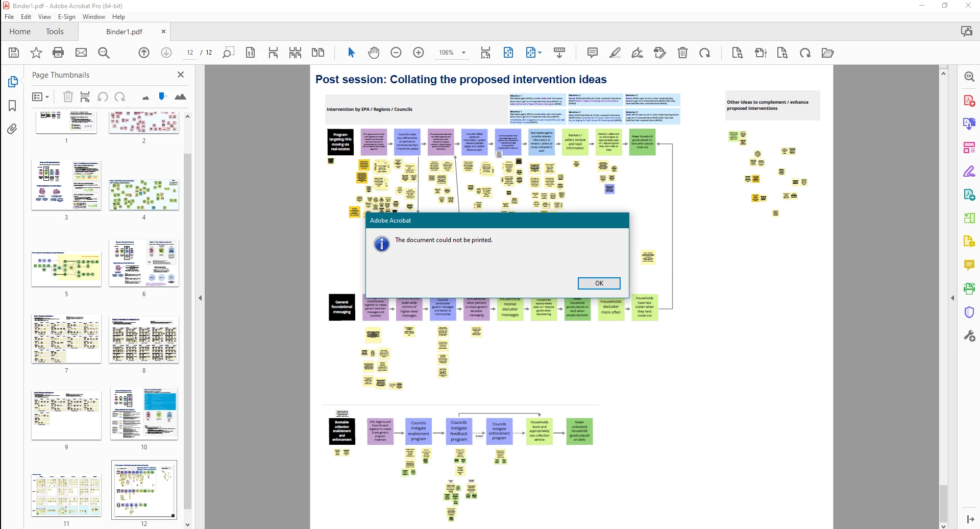Select page 5 thumbnail
Viewport: 980px width, 529px height.
click(x=66, y=269)
